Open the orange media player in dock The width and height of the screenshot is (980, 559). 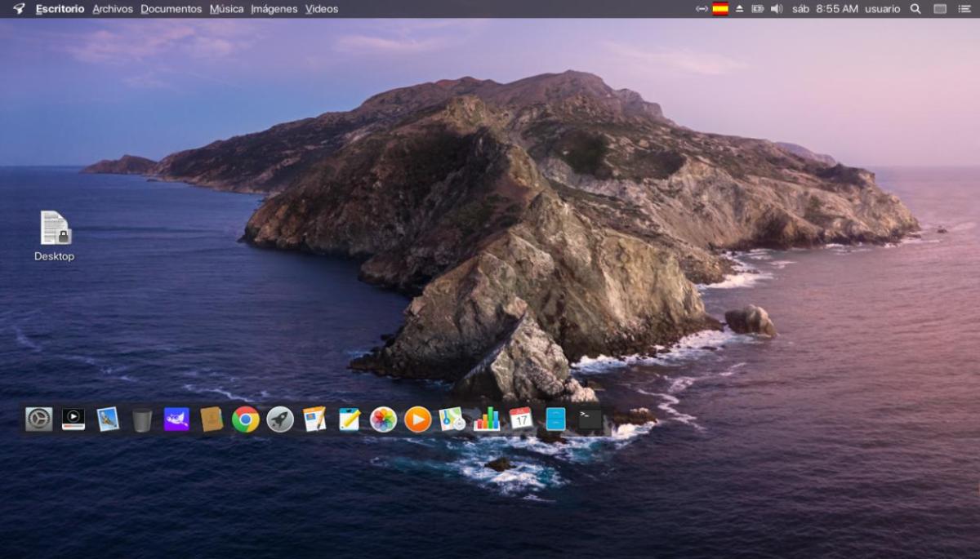click(417, 419)
